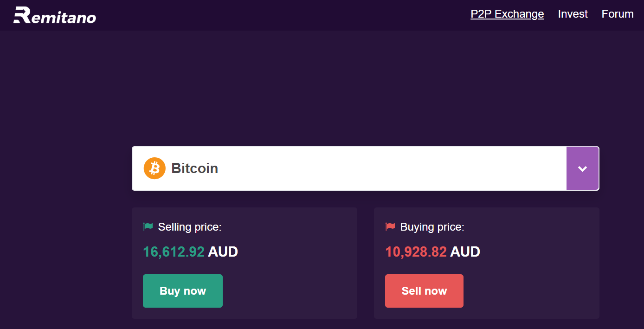Click the red flag beside Buying price
644x329 pixels.
point(390,227)
